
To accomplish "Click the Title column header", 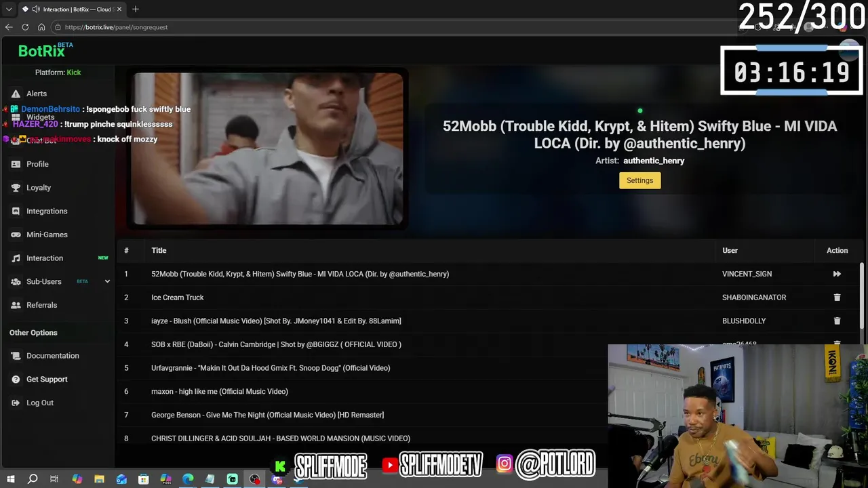I will (x=159, y=251).
